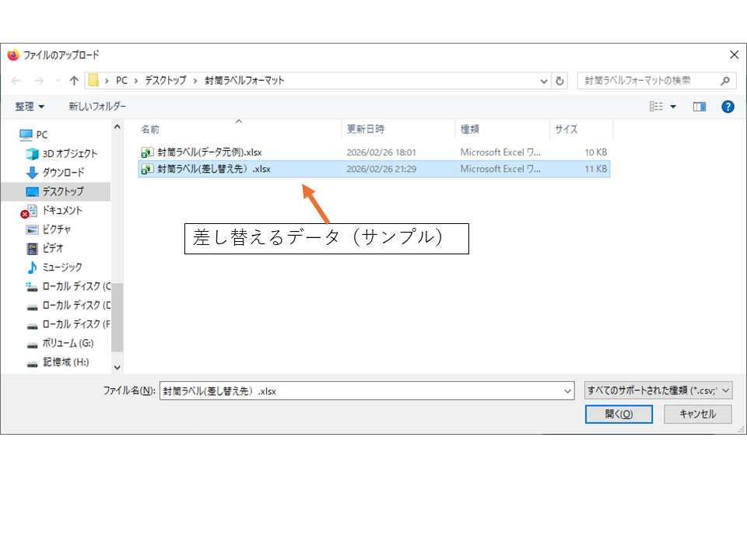Open the file name history dropdown arrow

point(567,391)
